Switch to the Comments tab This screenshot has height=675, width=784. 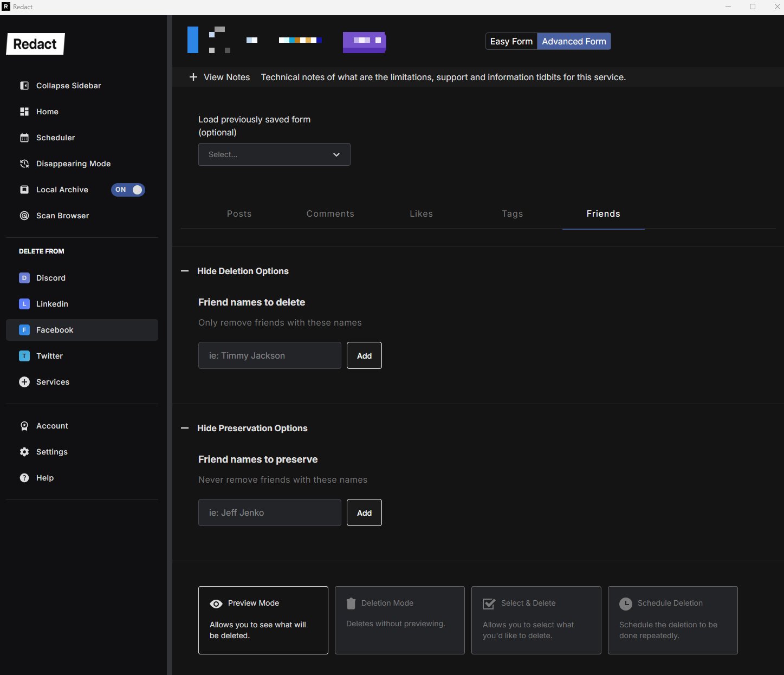(330, 213)
